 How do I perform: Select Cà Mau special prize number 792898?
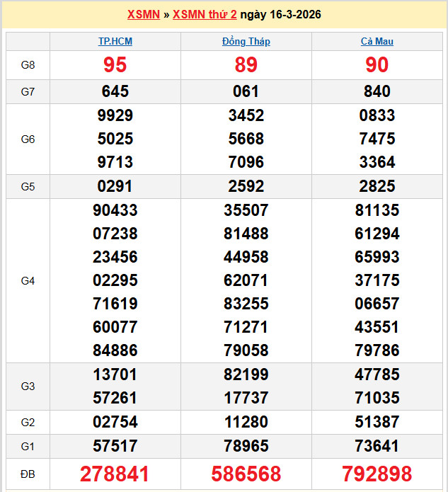[377, 474]
